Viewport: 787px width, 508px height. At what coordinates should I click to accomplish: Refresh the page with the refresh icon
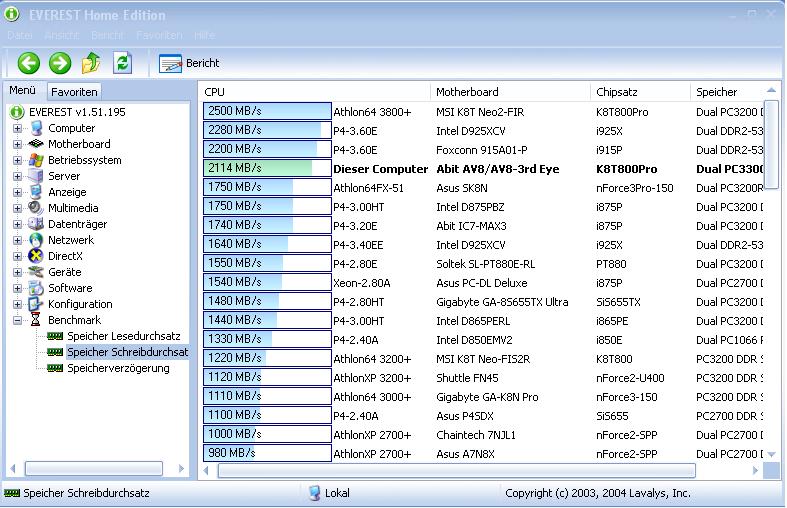(122, 63)
